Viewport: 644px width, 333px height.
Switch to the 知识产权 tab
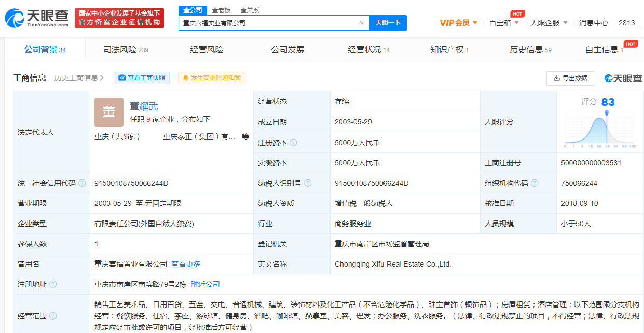(x=449, y=50)
